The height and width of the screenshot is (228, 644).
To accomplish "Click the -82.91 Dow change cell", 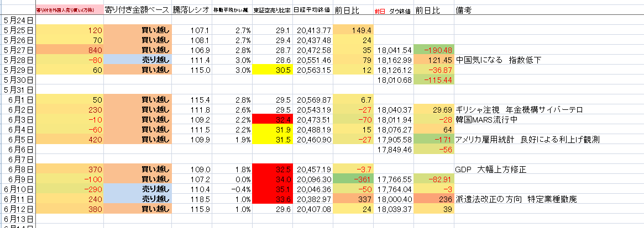I will click(434, 179).
